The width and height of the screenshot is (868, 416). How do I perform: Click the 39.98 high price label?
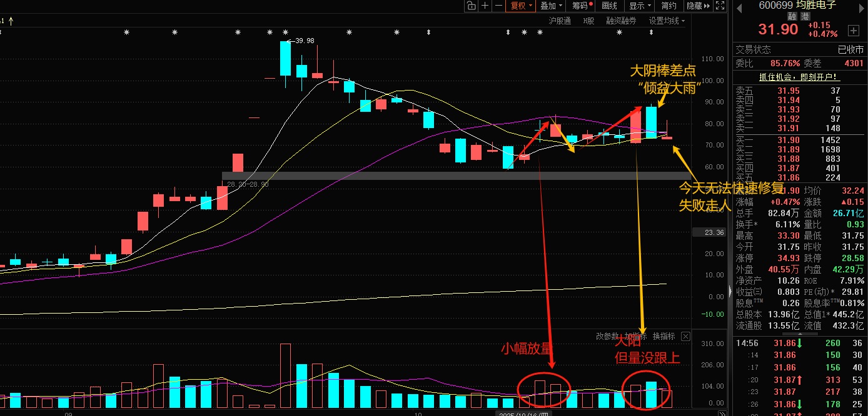303,41
